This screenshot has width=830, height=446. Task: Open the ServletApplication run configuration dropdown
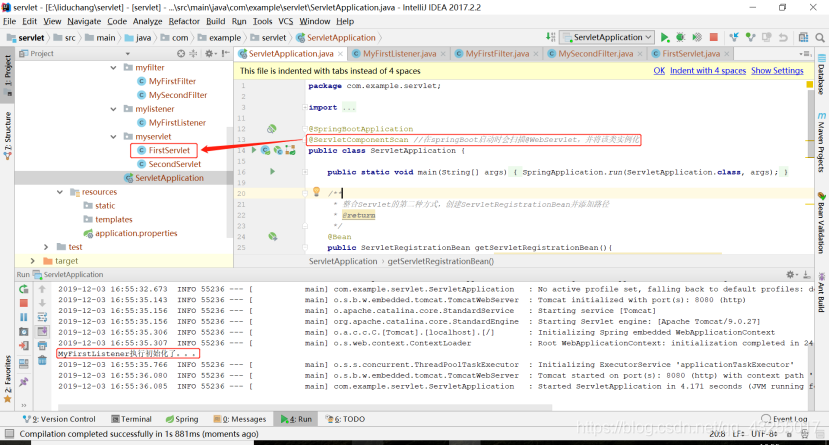point(608,38)
